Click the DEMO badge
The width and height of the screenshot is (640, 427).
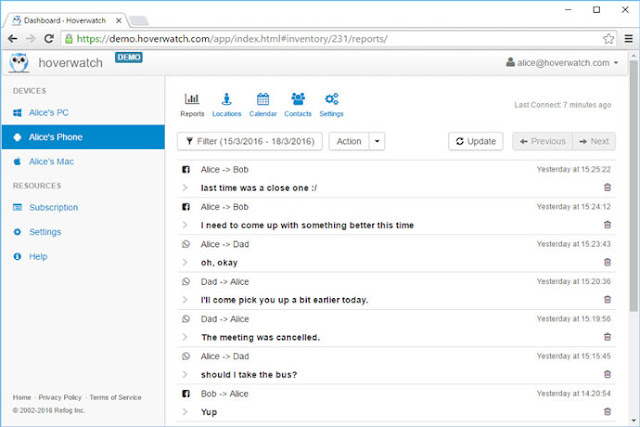click(x=129, y=57)
